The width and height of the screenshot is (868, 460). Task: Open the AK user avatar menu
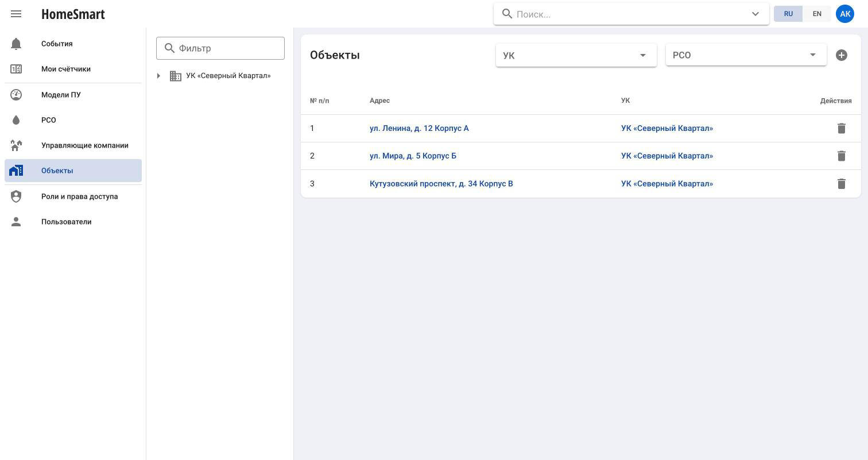(845, 14)
